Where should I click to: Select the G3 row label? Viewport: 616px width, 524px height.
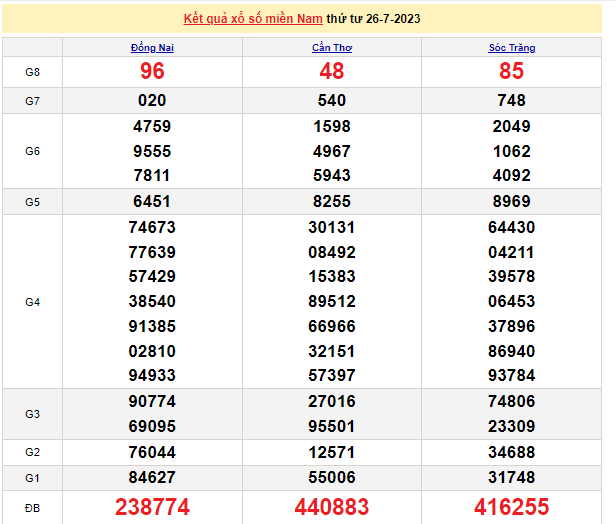click(32, 414)
